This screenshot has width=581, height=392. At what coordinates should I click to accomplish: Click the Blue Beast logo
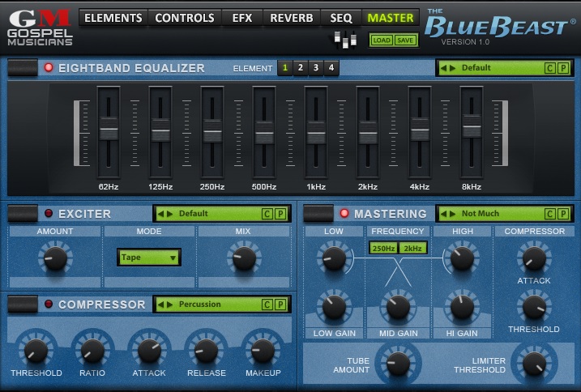click(498, 26)
